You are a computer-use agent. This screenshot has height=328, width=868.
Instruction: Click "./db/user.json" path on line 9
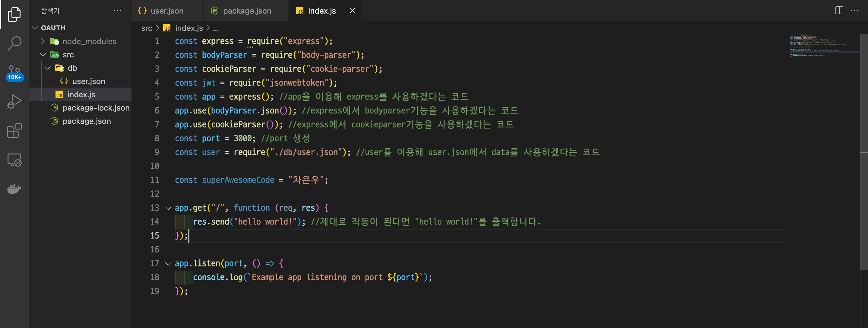tap(306, 153)
